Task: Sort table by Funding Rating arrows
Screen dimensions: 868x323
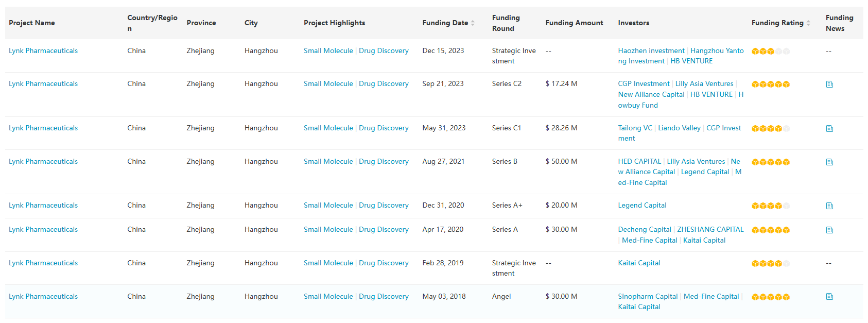Action: 808,23
